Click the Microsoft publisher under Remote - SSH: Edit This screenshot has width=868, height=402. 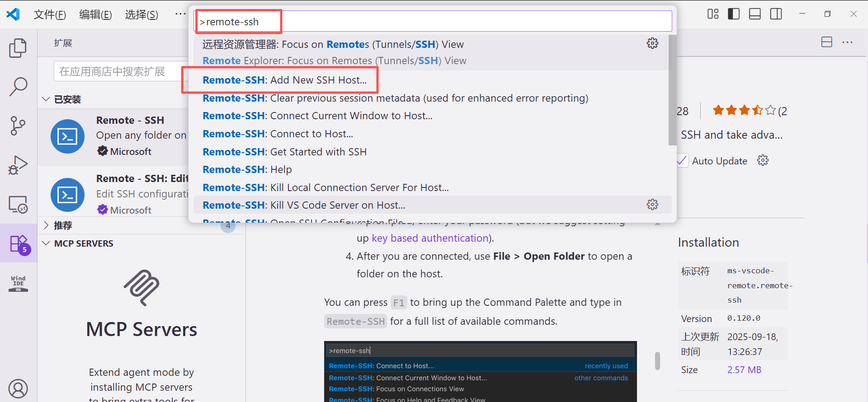[x=131, y=210]
